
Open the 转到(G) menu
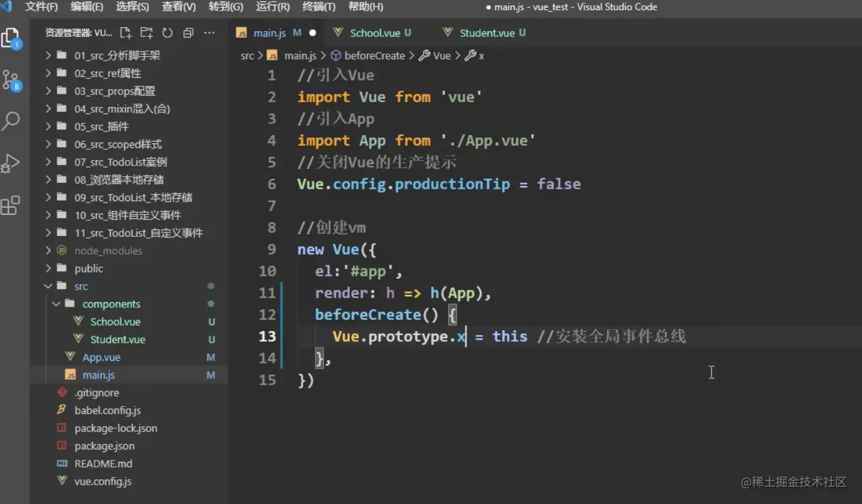(x=226, y=7)
